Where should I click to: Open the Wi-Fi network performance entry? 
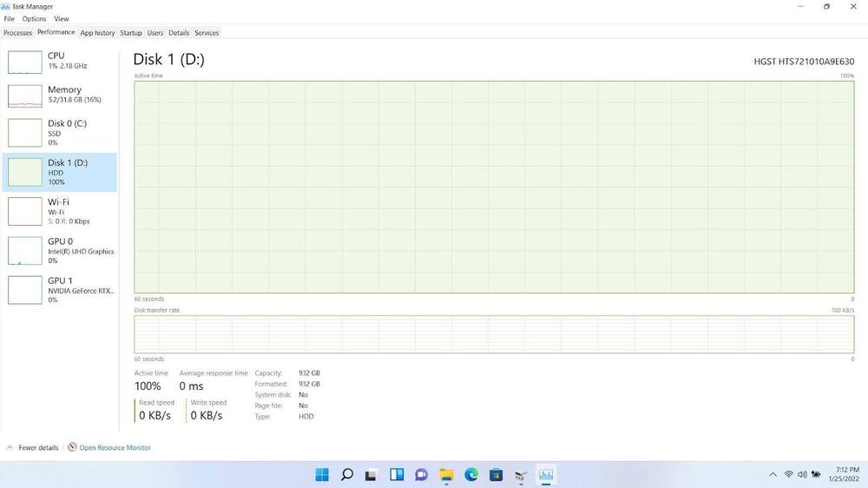pos(60,211)
